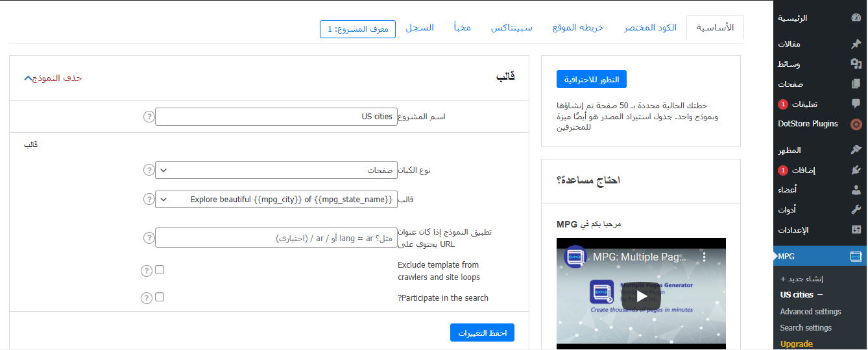Open the Users person icon
Image resolution: width=868 pixels, height=350 pixels.
pos(856,190)
